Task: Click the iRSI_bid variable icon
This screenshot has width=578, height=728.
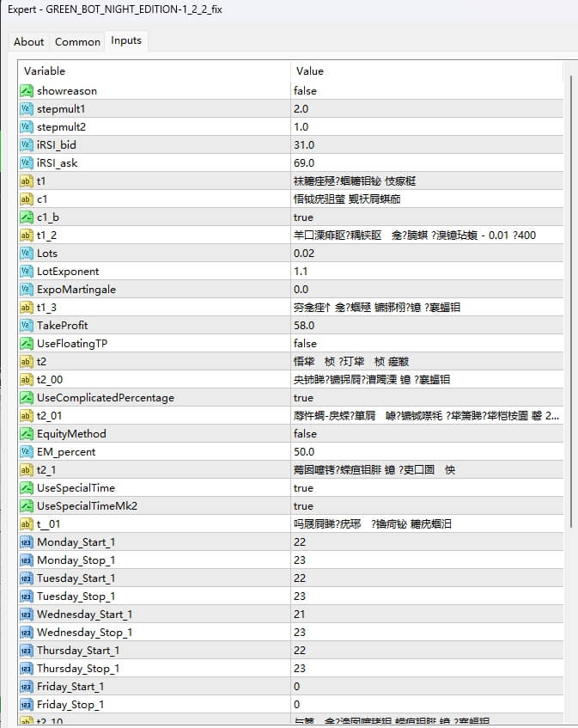Action: coord(27,145)
